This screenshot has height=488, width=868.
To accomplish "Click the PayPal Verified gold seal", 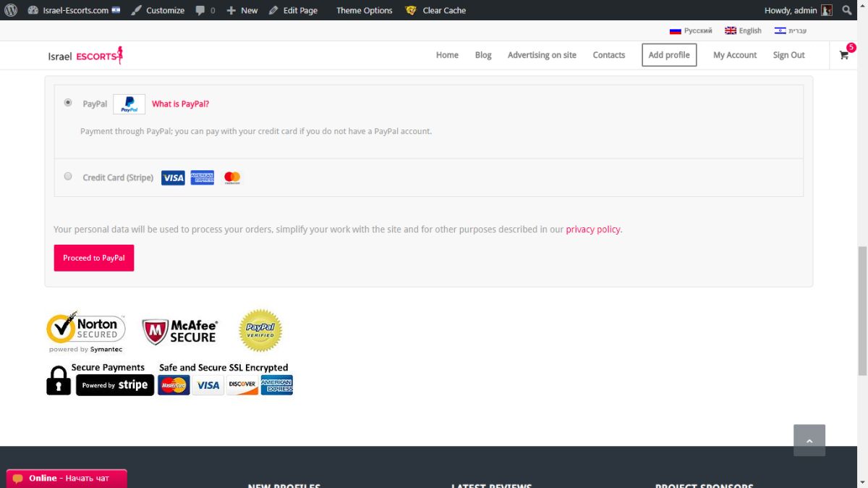I will pos(260,331).
